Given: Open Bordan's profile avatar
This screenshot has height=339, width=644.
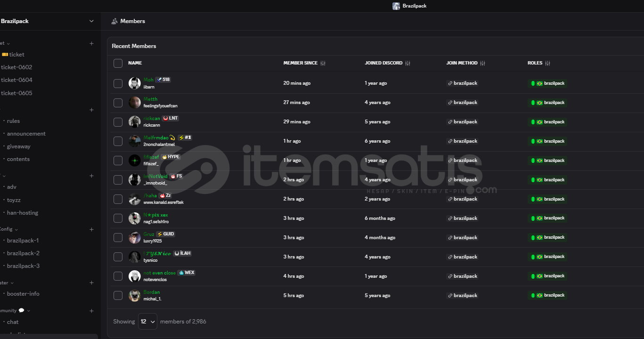Looking at the screenshot, I should (x=135, y=296).
